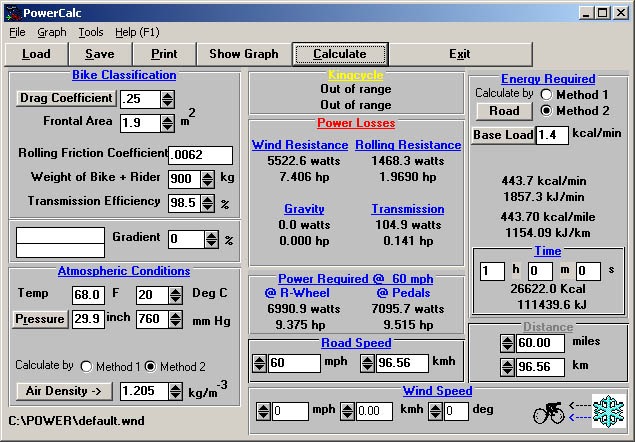Click the Transmission heading link
This screenshot has width=635, height=442.
pyautogui.click(x=408, y=209)
